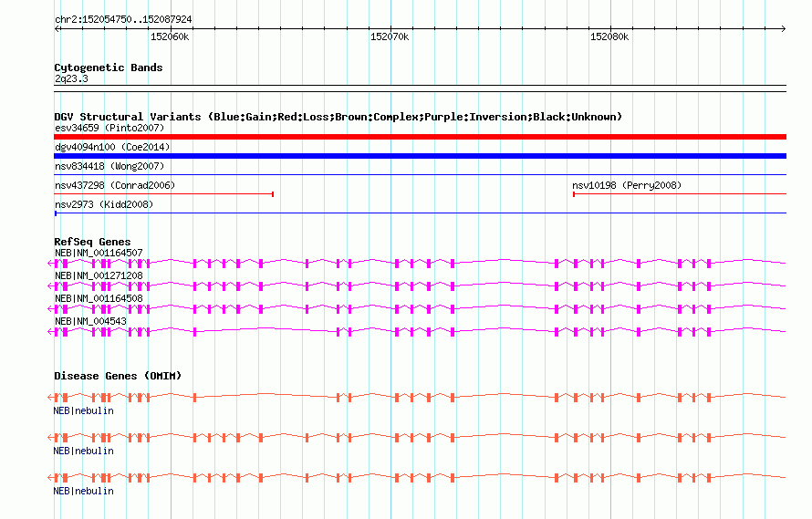Image resolution: width=812 pixels, height=519 pixels.
Task: Open the third NEB|nebulin OMIM link
Action: point(83,491)
